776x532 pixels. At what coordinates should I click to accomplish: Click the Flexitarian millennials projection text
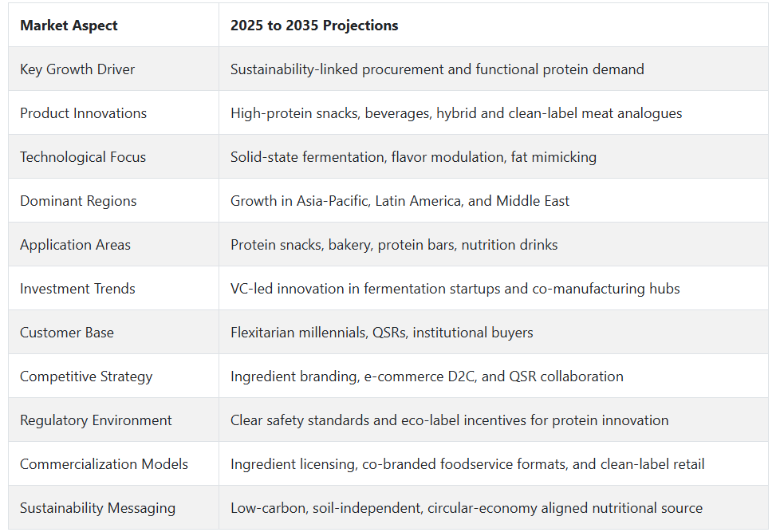381,333
